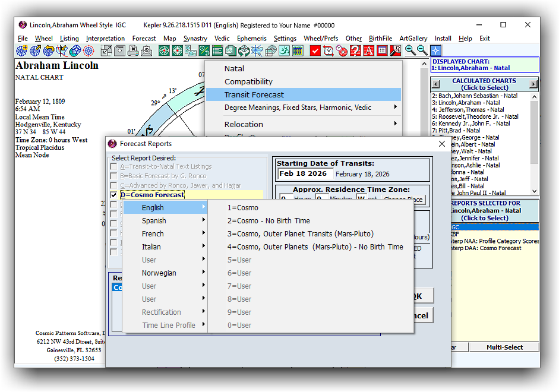Click the red letter A toolbar icon
The width and height of the screenshot is (559, 392).
369,50
